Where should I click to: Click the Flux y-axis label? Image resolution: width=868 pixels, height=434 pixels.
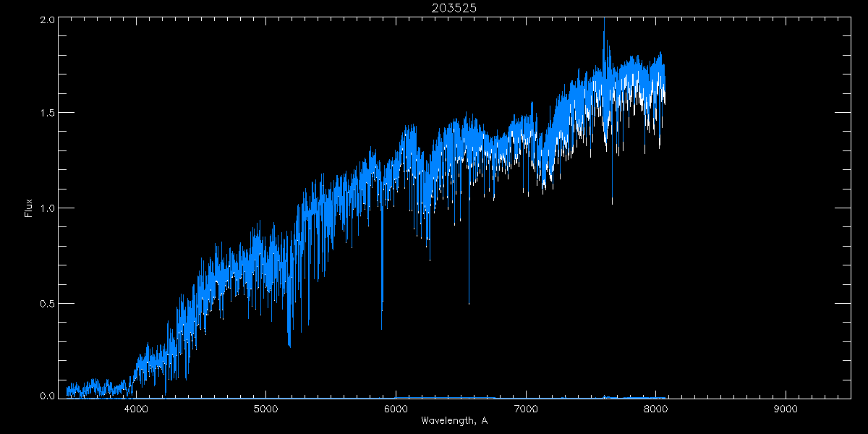click(28, 208)
